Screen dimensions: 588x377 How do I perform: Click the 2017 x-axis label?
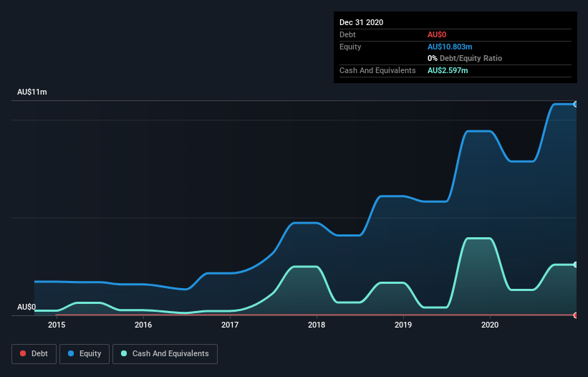click(x=230, y=325)
